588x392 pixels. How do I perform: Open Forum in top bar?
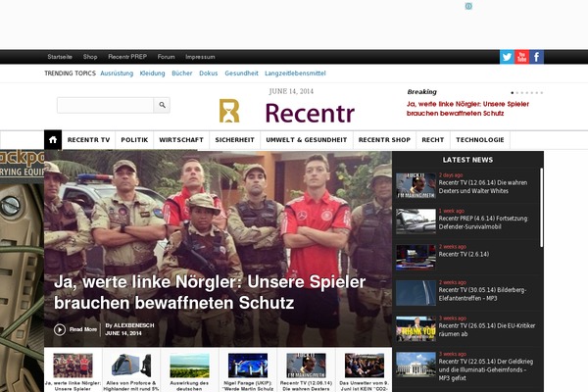[x=167, y=57]
